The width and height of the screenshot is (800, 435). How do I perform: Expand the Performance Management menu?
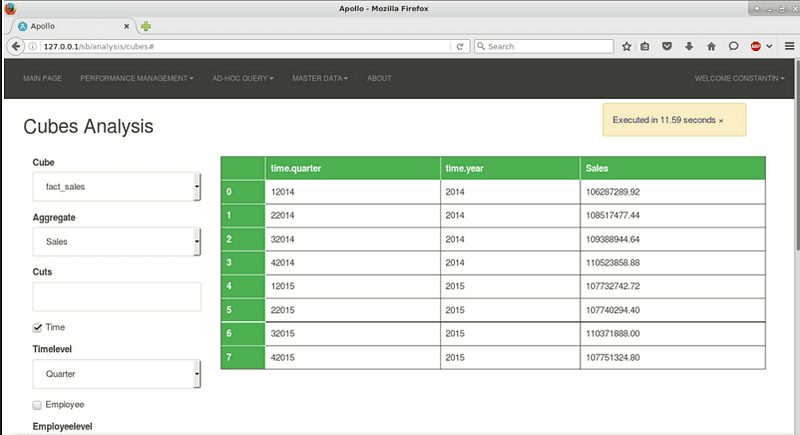[137, 78]
